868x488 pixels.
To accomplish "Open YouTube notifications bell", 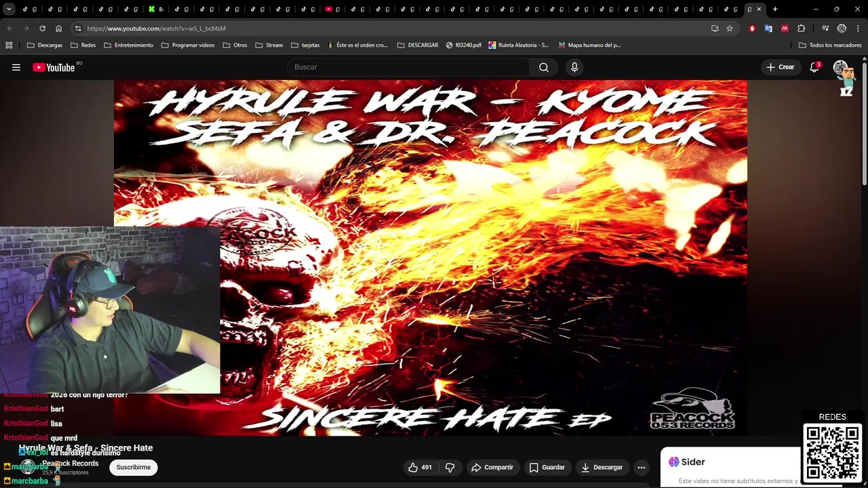I will tap(814, 67).
